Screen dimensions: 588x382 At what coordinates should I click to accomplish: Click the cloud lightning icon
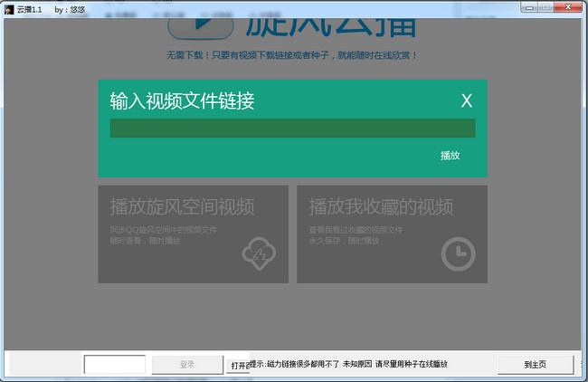tap(259, 253)
